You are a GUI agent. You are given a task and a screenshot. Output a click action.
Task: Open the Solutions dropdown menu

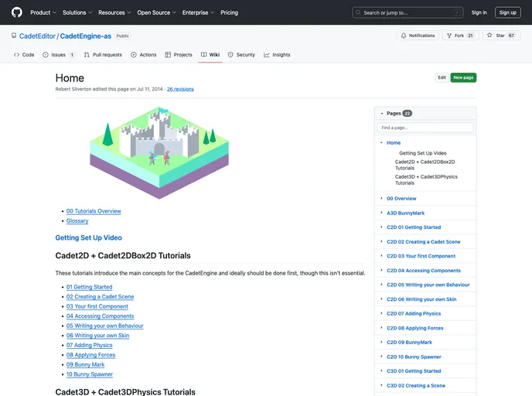pyautogui.click(x=77, y=12)
